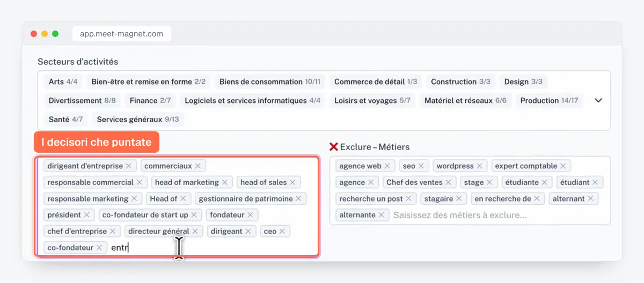644x283 pixels.
Task: Remove the 'fondateur' tag
Action: [x=251, y=215]
